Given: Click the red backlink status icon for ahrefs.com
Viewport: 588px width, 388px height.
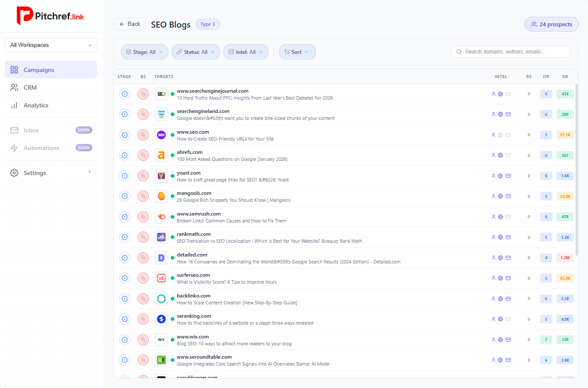Looking at the screenshot, I should (x=143, y=155).
